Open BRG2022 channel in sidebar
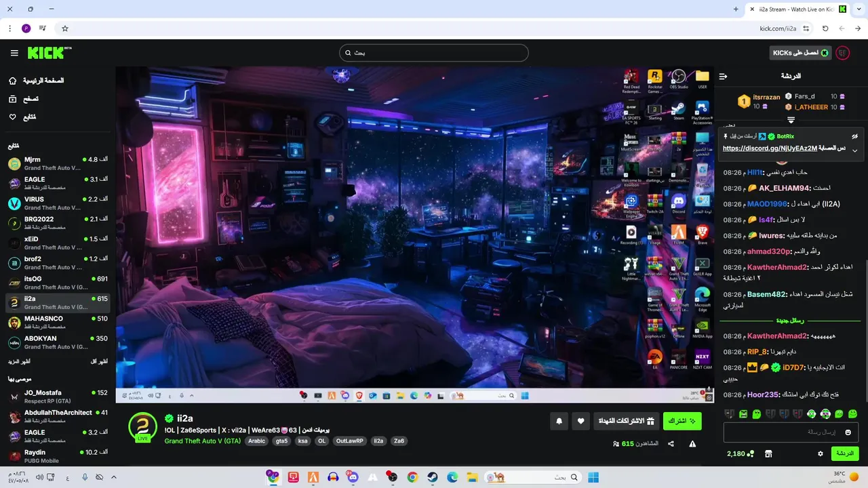The height and width of the screenshot is (488, 868). click(x=58, y=223)
